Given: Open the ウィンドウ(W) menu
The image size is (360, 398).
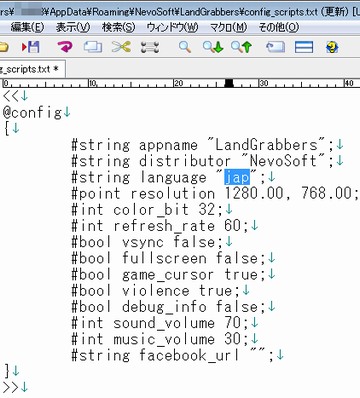Looking at the screenshot, I should pyautogui.click(x=172, y=27).
